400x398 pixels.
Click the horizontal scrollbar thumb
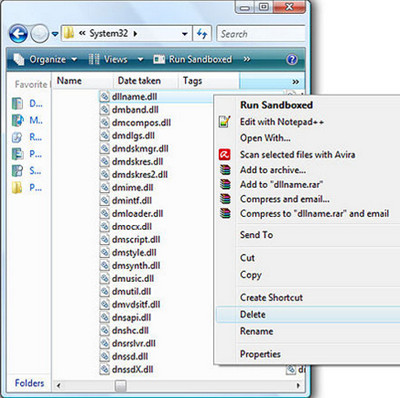[120, 386]
